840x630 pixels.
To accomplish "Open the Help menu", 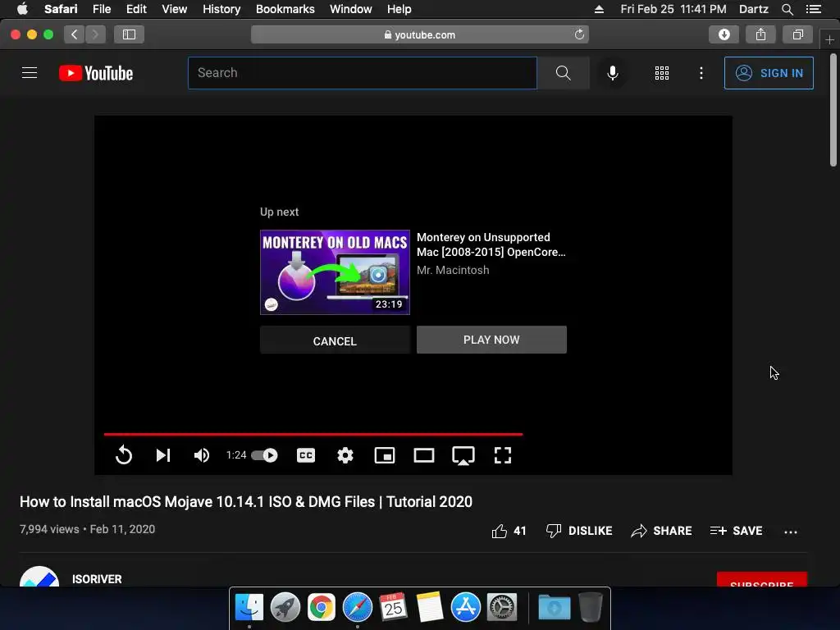I will tap(399, 9).
